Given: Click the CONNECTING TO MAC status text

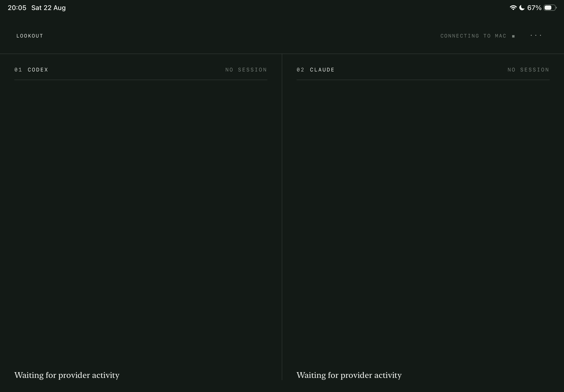Looking at the screenshot, I should point(473,36).
